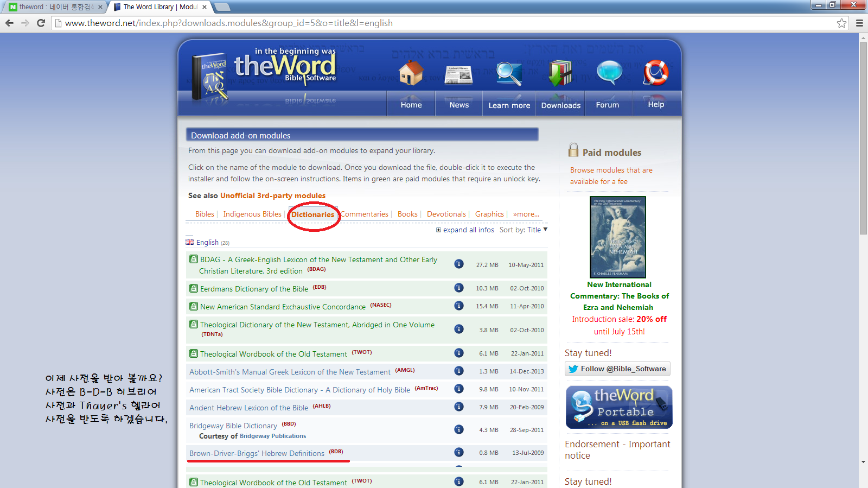Open a new browser tab
The width and height of the screenshot is (868, 488).
(222, 7)
